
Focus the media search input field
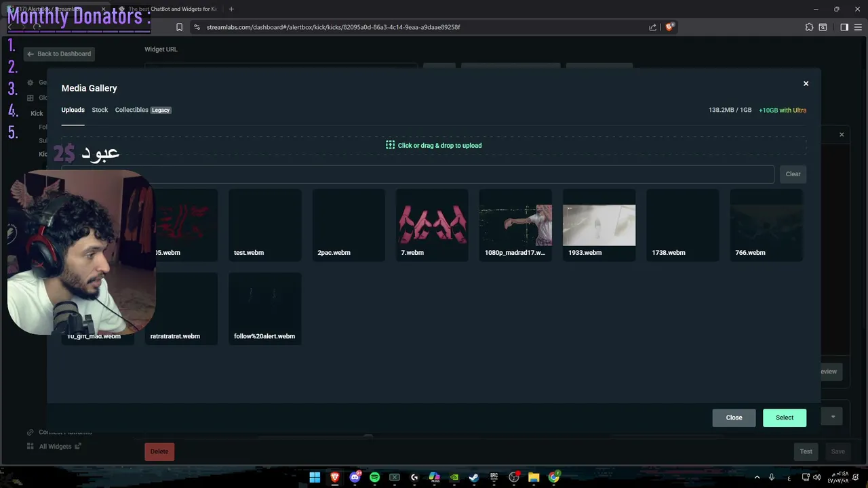[418, 174]
